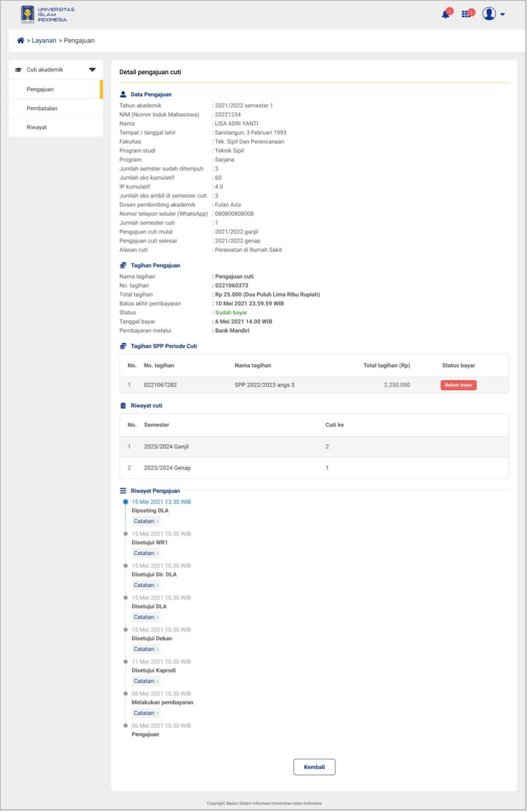528x812 pixels.
Task: Go to Riwayat in the sidebar
Action: coord(37,127)
